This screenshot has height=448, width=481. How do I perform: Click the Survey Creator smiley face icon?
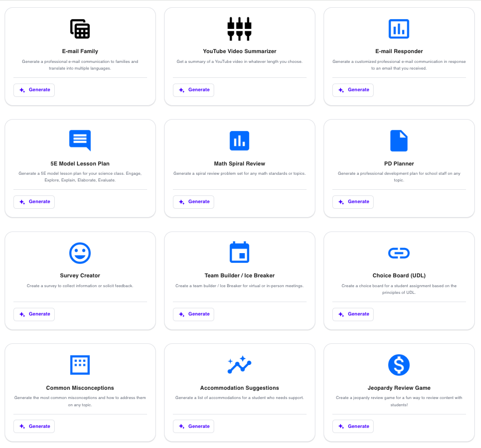pyautogui.click(x=80, y=253)
